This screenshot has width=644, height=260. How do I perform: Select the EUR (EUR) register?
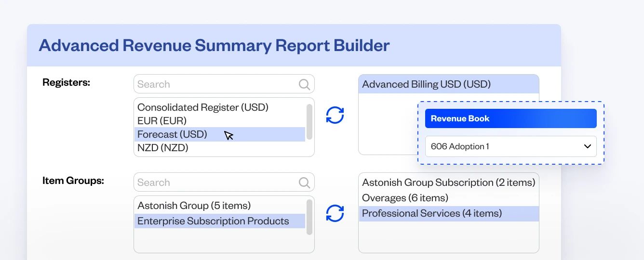coord(162,121)
